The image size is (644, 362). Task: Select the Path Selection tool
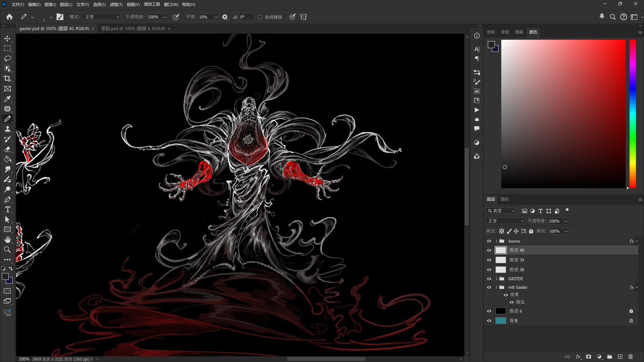coord(8,219)
